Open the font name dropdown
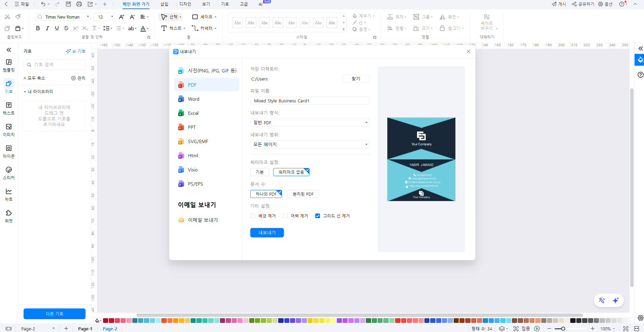The height and width of the screenshot is (332, 644). point(88,17)
